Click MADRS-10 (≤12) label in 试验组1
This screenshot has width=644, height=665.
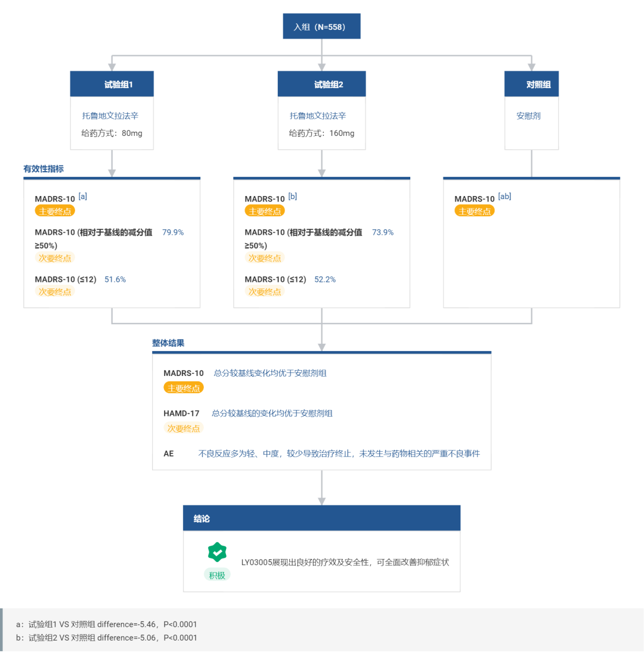click(x=66, y=279)
